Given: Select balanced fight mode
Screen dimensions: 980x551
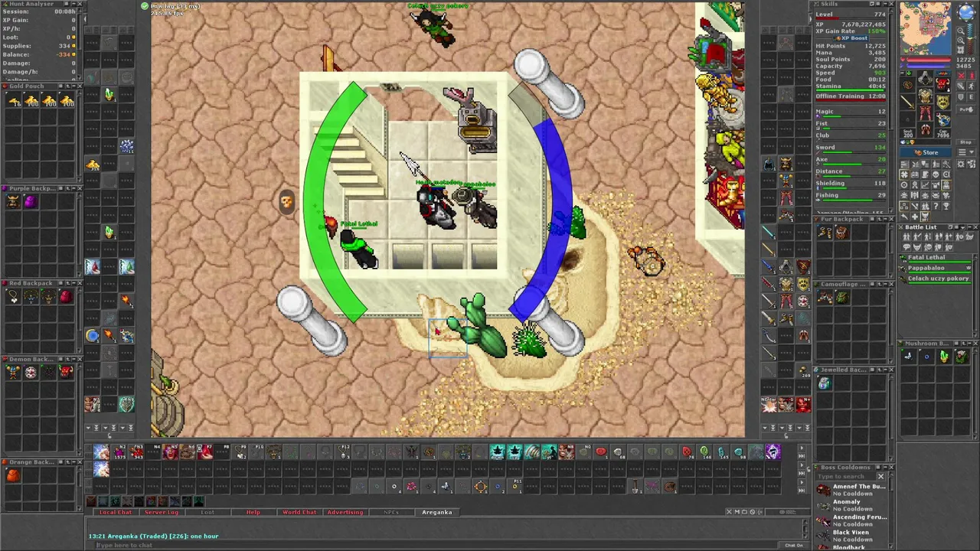Looking at the screenshot, I should pyautogui.click(x=961, y=86).
